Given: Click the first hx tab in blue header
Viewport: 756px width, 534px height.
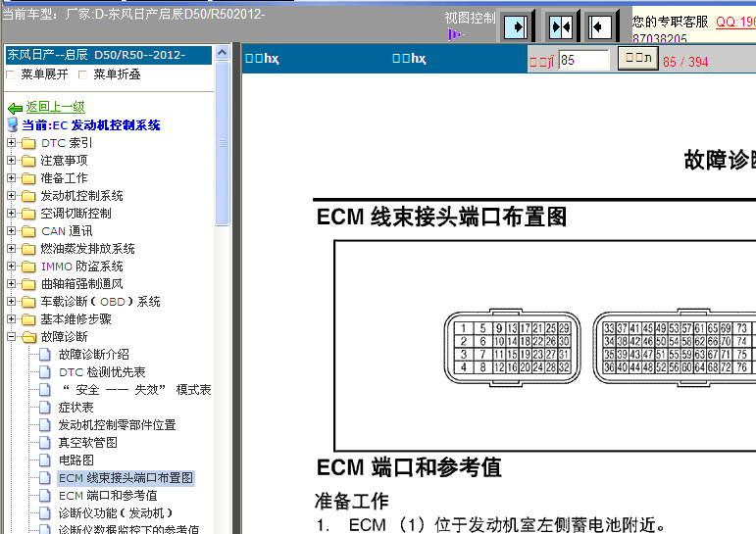Looking at the screenshot, I should pyautogui.click(x=262, y=59).
